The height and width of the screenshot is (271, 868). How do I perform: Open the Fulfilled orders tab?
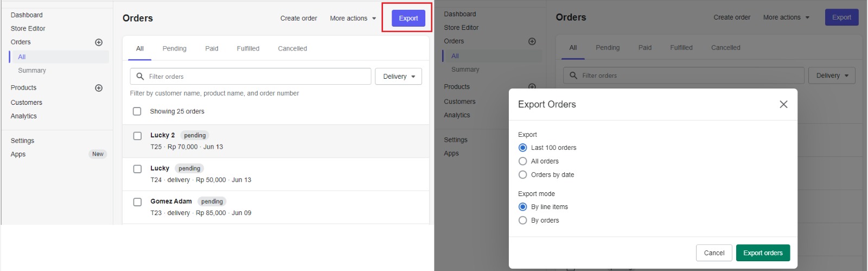click(248, 48)
